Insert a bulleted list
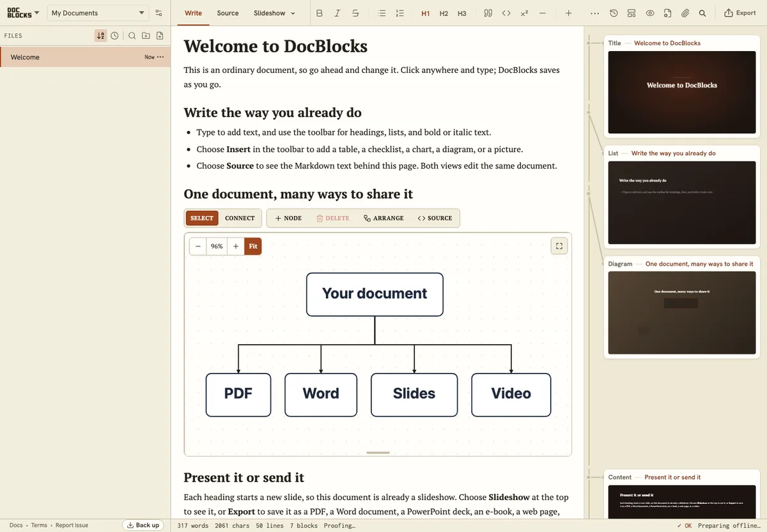The image size is (767, 532). pyautogui.click(x=382, y=13)
